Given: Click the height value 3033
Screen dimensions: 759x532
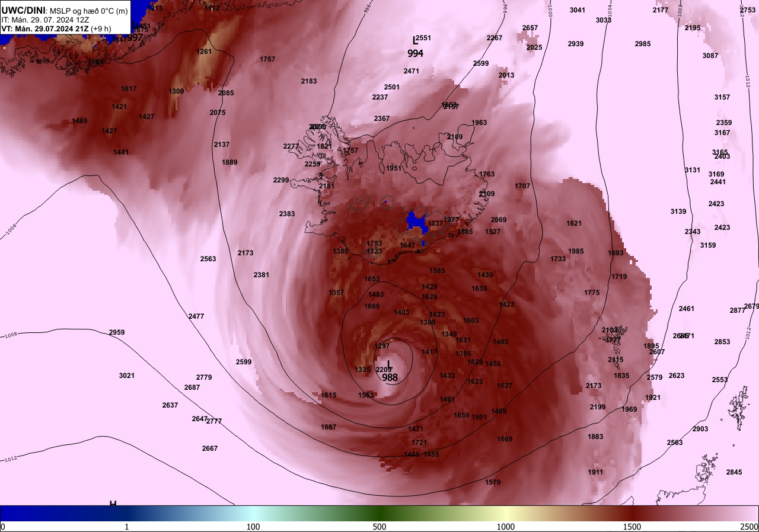Looking at the screenshot, I should (x=604, y=20).
